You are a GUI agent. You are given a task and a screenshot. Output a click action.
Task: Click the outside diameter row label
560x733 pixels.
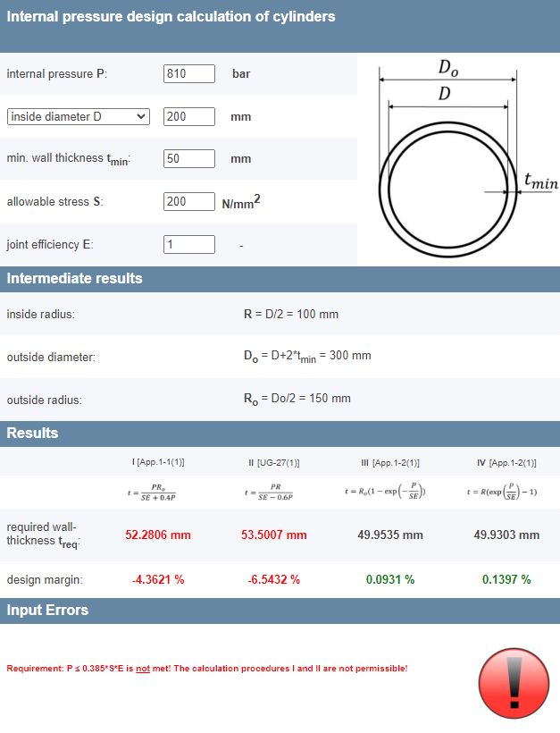coord(51,358)
